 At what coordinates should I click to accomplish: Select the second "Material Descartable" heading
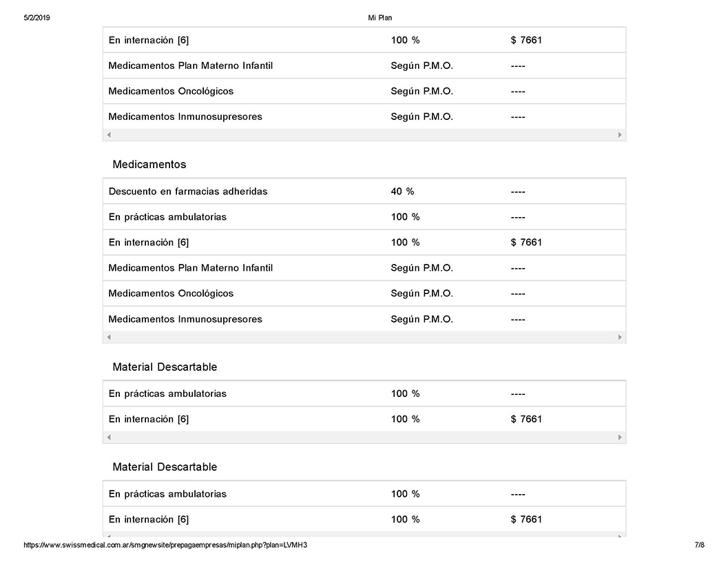click(x=165, y=467)
